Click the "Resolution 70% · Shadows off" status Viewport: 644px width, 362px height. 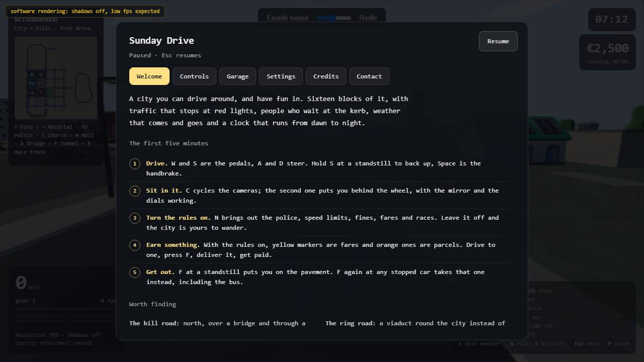tap(58, 335)
